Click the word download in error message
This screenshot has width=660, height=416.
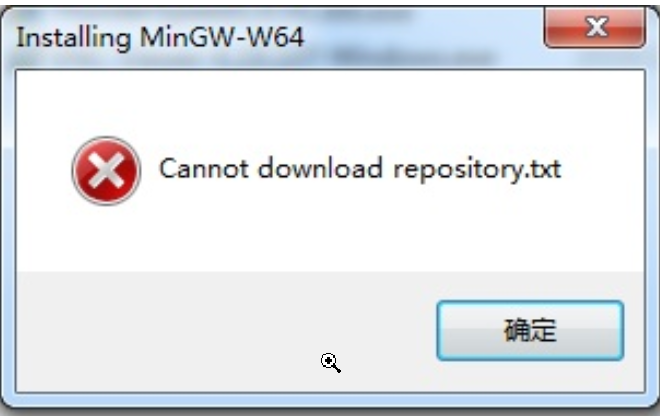320,168
